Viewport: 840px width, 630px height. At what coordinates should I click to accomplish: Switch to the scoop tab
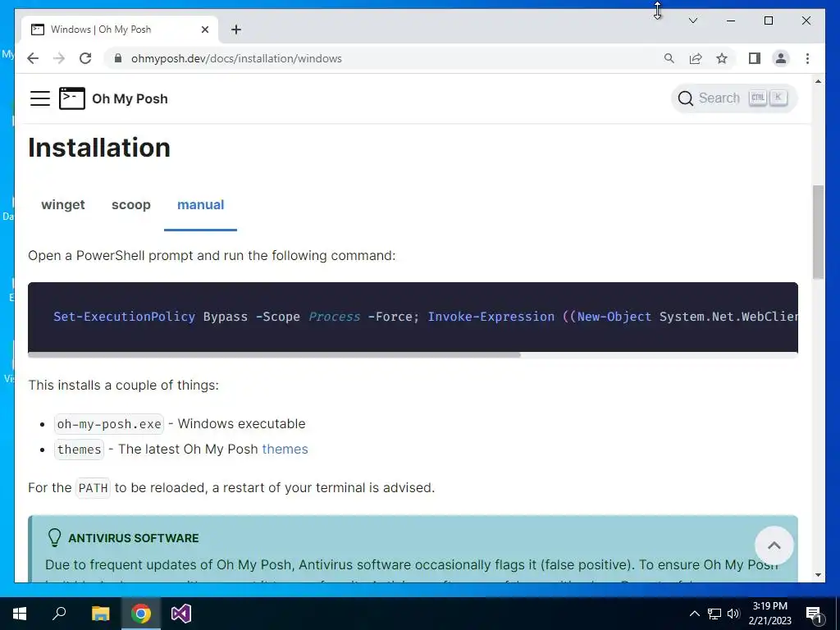tap(130, 204)
